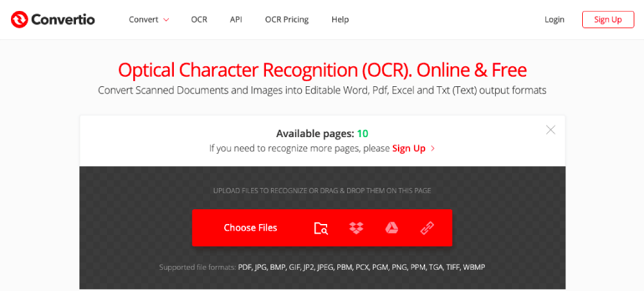Open the OCR nav item

[x=199, y=19]
